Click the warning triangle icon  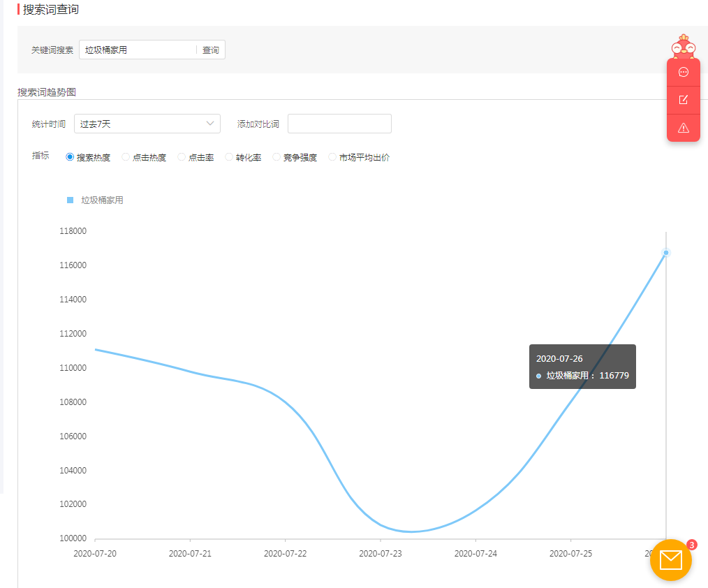(x=683, y=128)
